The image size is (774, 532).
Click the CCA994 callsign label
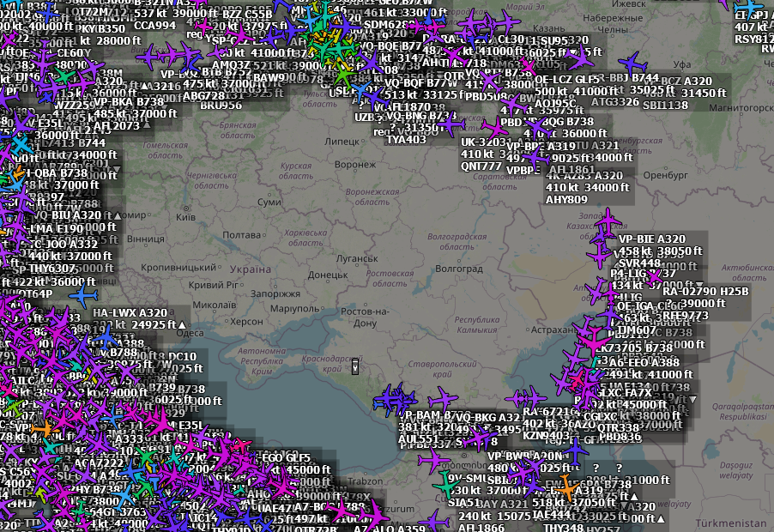(x=155, y=25)
